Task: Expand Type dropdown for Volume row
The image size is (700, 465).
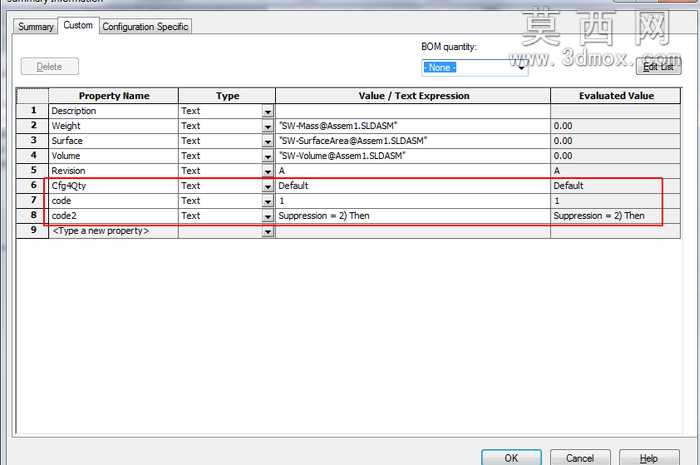Action: point(268,157)
